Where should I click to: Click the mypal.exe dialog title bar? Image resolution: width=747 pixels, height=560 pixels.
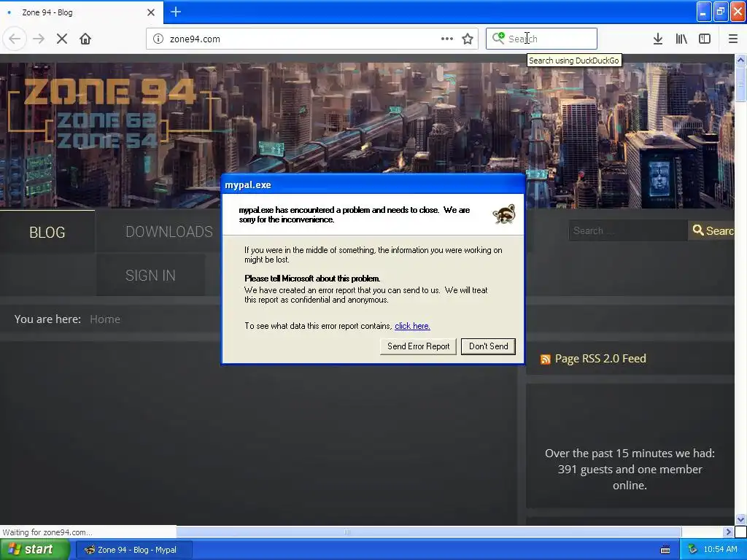coord(373,184)
